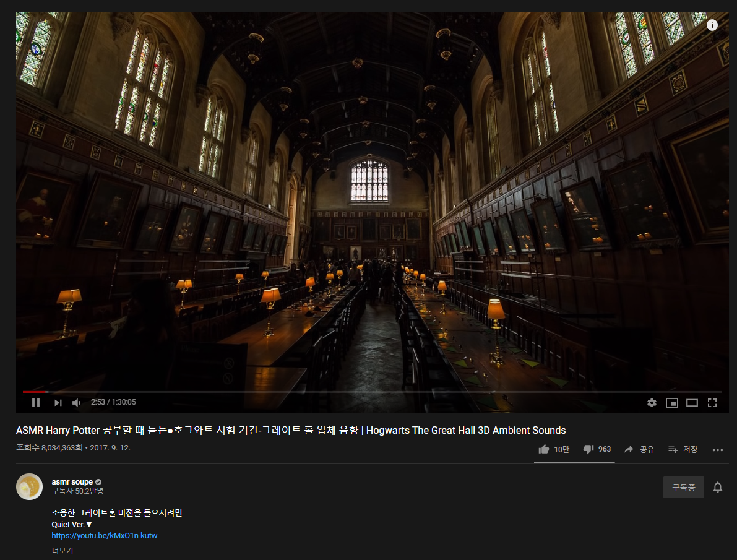This screenshot has height=560, width=737.
Task: Click the 구독자 50.2만명 subscriber count
Action: pyautogui.click(x=77, y=491)
